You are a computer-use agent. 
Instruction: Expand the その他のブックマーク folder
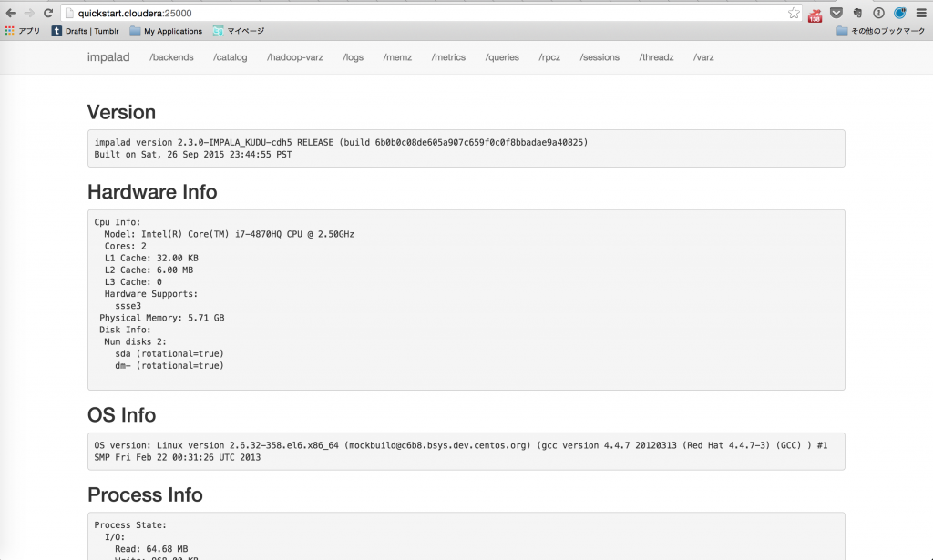pyautogui.click(x=881, y=31)
